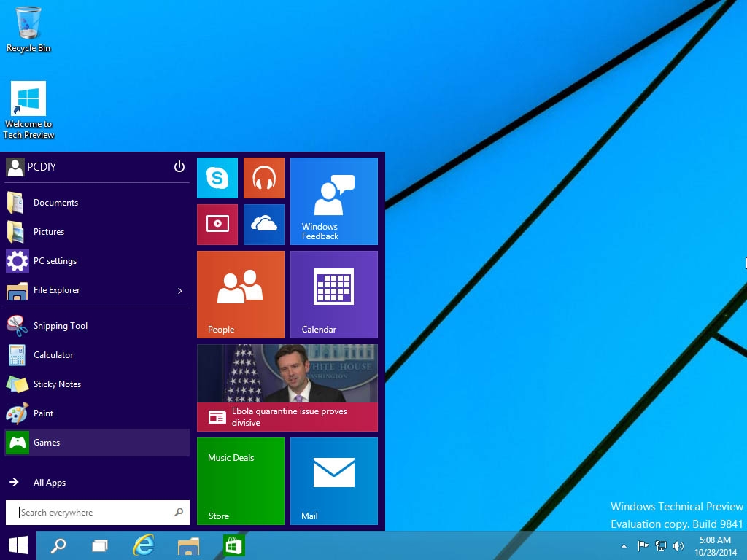
Task: Open the Ebola quarantine news tile
Action: pos(287,388)
